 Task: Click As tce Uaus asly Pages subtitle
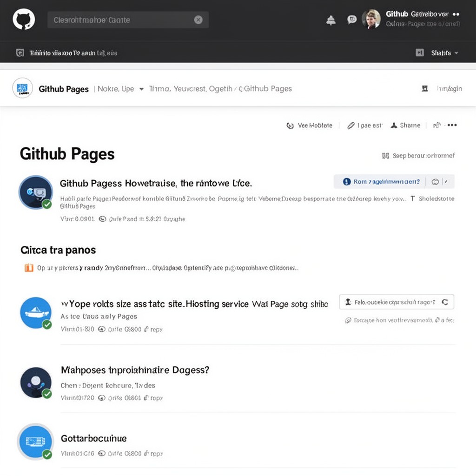click(x=99, y=316)
